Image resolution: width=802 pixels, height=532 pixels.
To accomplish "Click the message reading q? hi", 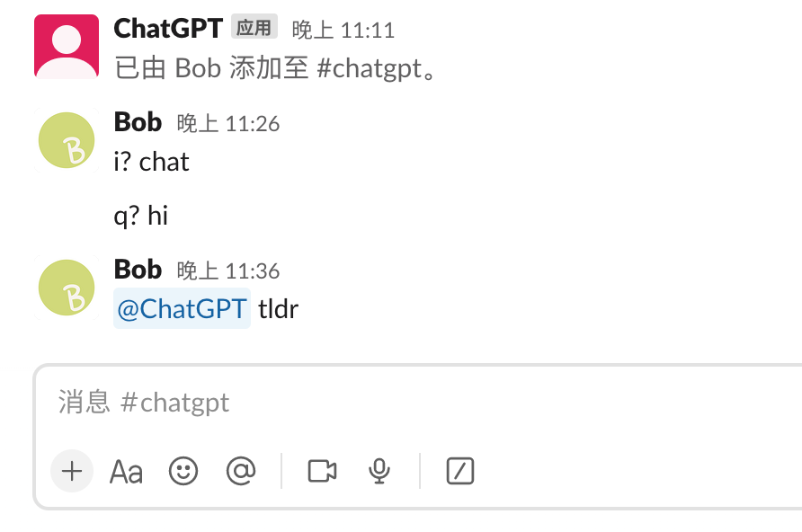I will tap(139, 215).
